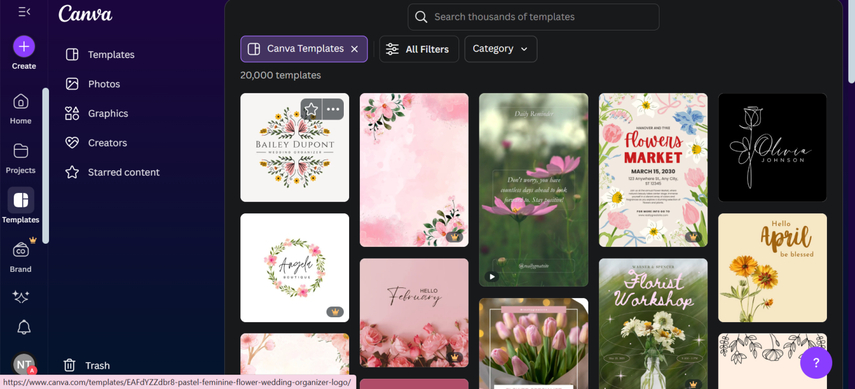This screenshot has width=855, height=389.
Task: Click the sidebar vertical scrollbar
Action: pos(46,165)
